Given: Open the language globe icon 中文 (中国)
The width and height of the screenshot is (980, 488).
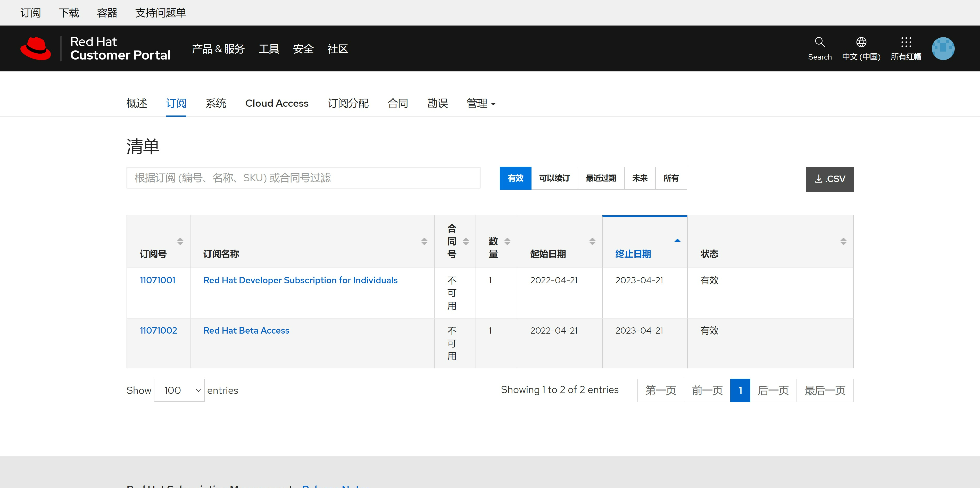Looking at the screenshot, I should tap(861, 42).
